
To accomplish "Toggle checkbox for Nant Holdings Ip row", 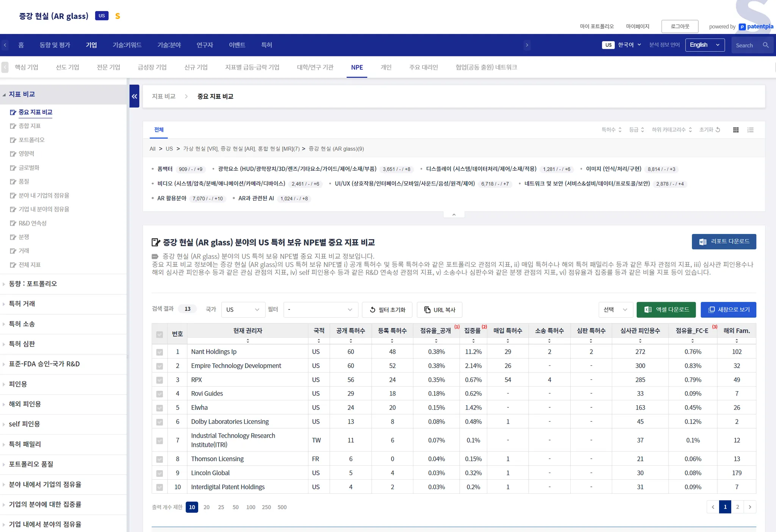I will tap(160, 352).
